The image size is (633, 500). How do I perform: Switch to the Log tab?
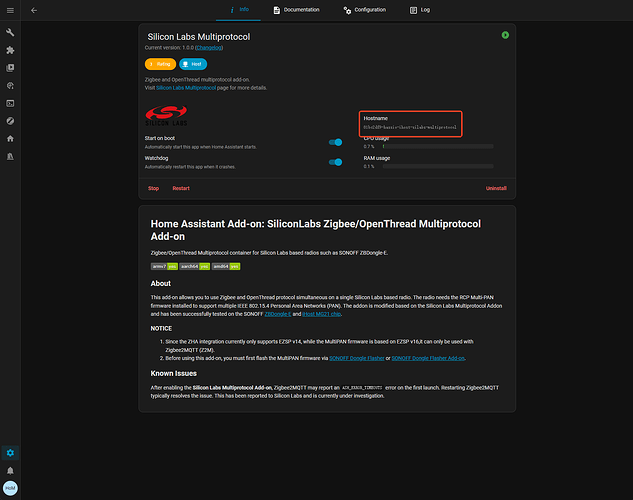(x=420, y=10)
